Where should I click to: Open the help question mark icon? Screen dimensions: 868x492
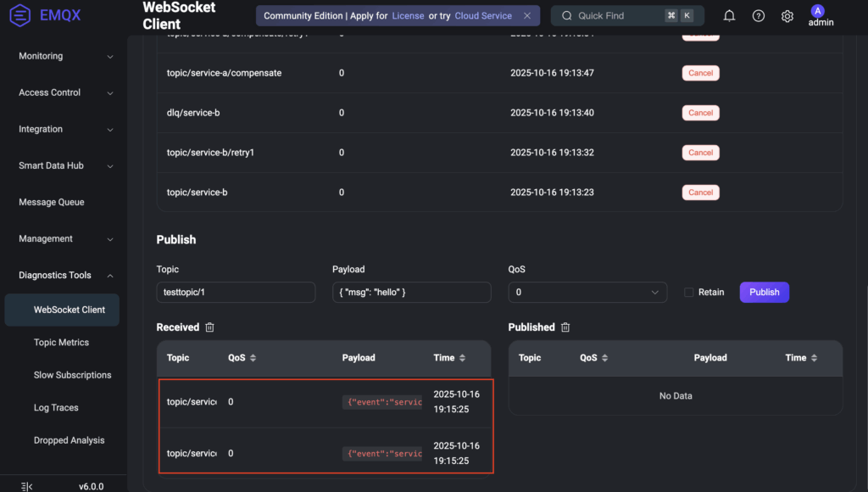(x=759, y=16)
